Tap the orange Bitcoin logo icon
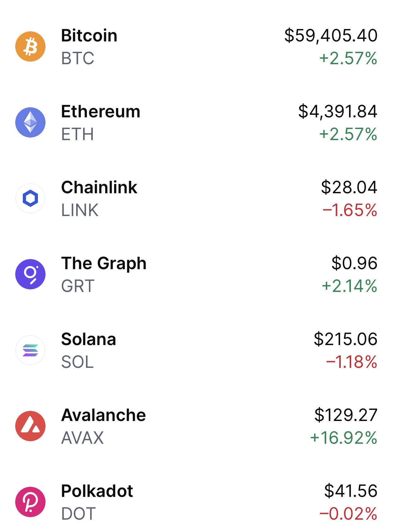The image size is (393, 532). (x=30, y=46)
